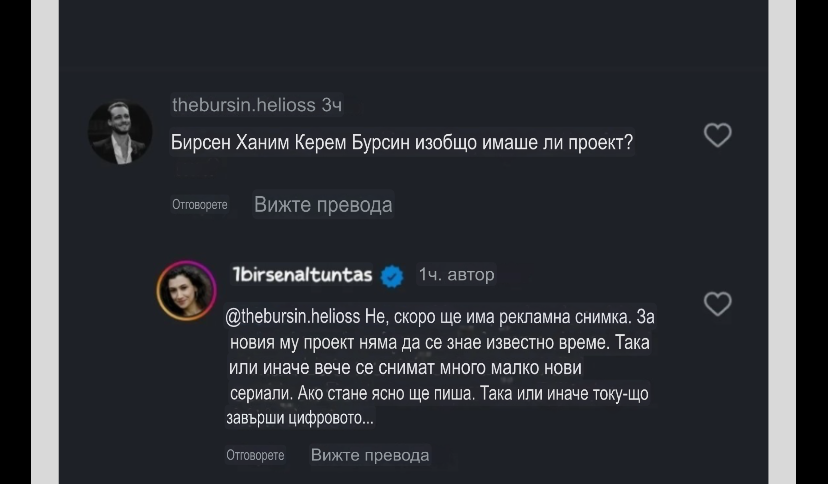Click the @thebursin.helioss mention in the reply
Image resolution: width=828 pixels, height=484 pixels.
coord(295,317)
